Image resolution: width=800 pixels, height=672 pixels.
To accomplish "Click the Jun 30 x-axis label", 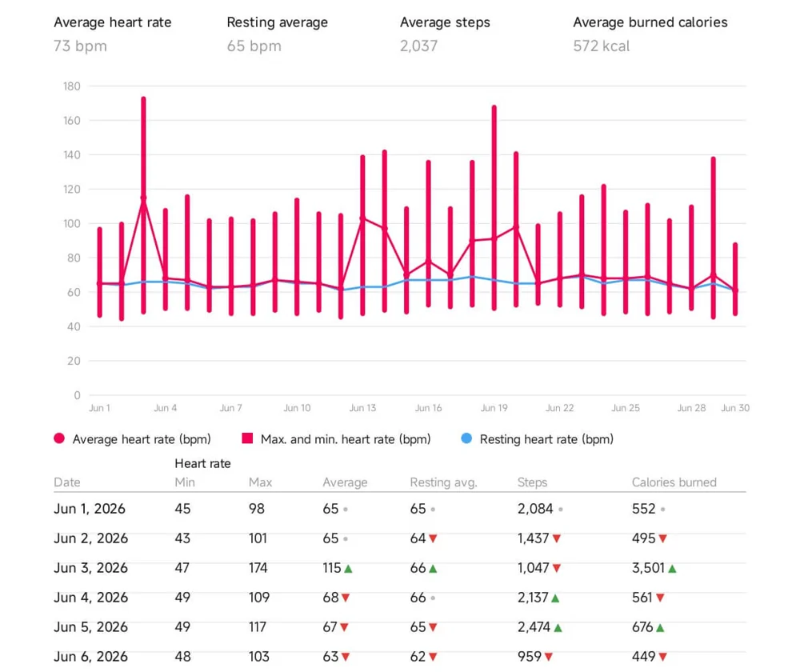I will click(735, 408).
